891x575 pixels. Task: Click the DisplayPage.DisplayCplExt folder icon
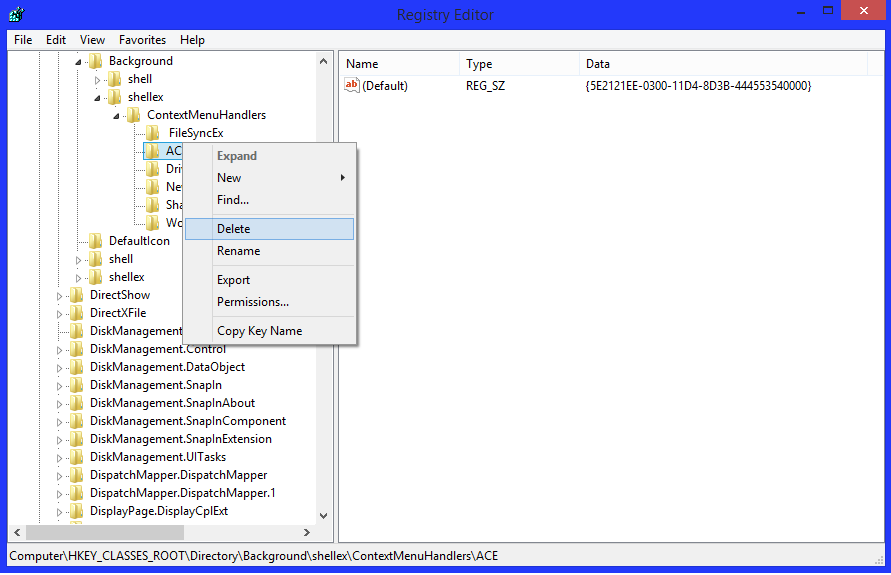(76, 511)
